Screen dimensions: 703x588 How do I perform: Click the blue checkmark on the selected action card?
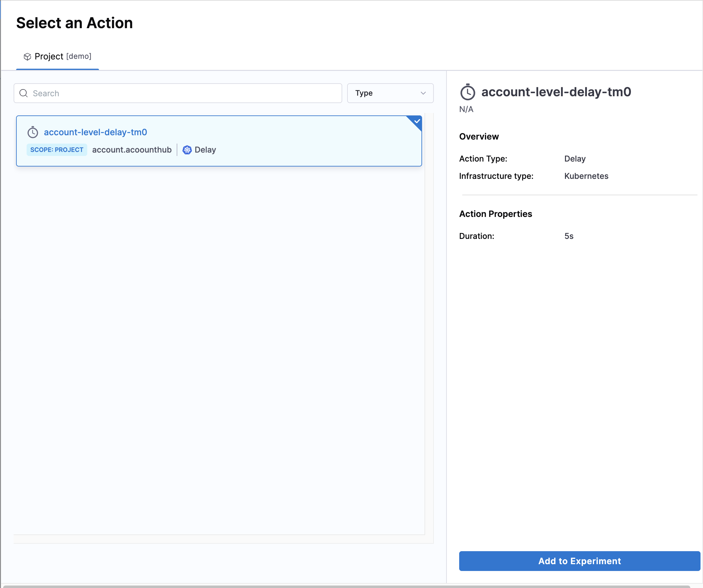point(416,121)
